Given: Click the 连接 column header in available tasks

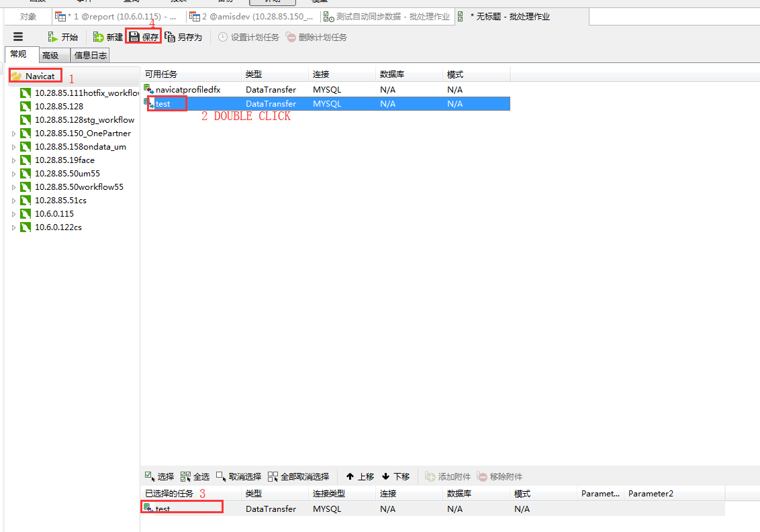Looking at the screenshot, I should (342, 74).
